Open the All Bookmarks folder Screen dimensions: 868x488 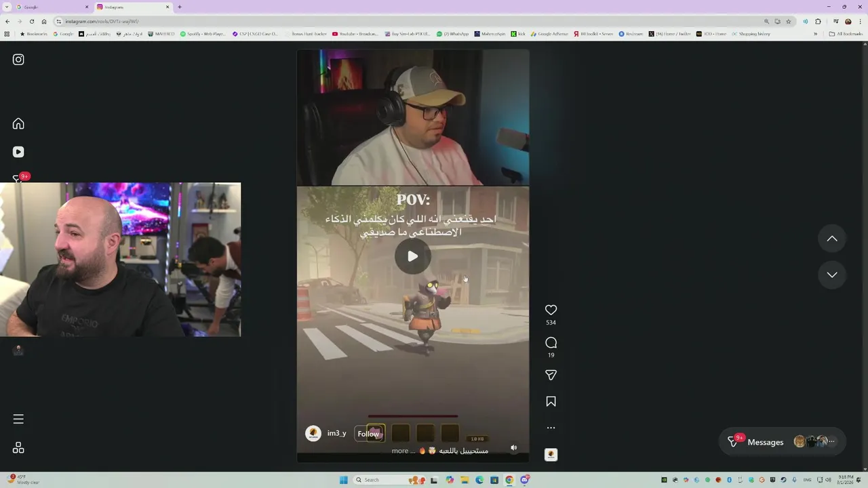[x=846, y=34]
